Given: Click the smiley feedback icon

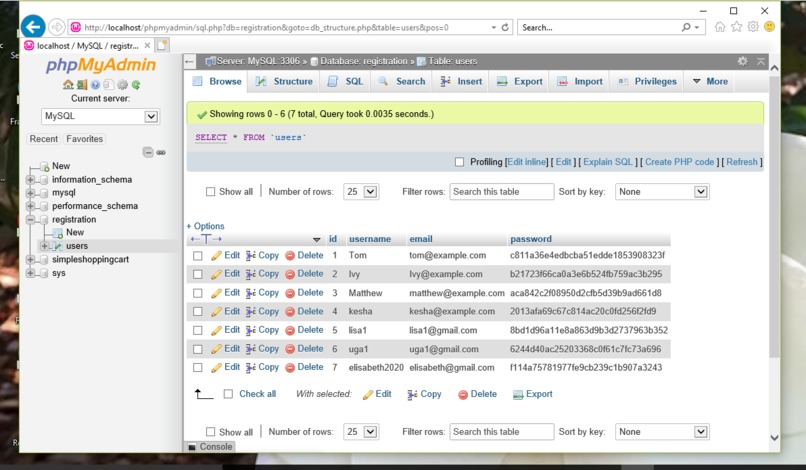Looking at the screenshot, I should [770, 27].
